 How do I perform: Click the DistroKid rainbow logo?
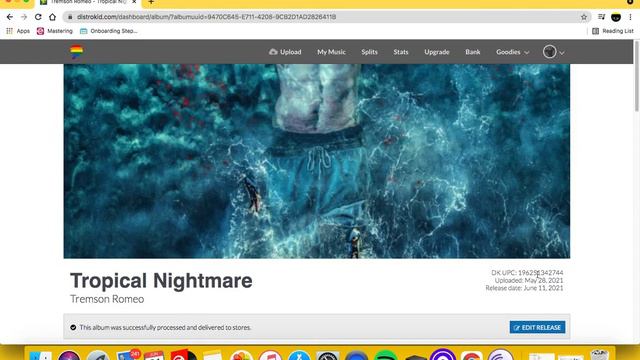[x=76, y=52]
